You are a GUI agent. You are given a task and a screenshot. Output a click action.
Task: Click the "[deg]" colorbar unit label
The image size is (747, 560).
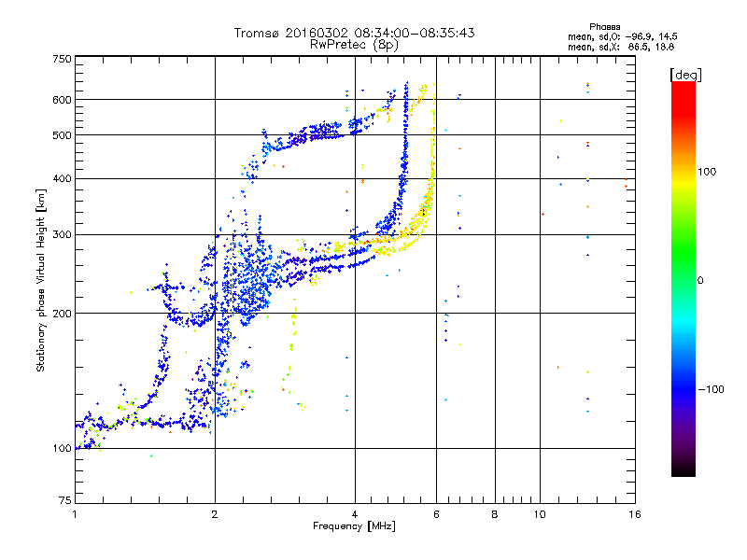click(685, 75)
